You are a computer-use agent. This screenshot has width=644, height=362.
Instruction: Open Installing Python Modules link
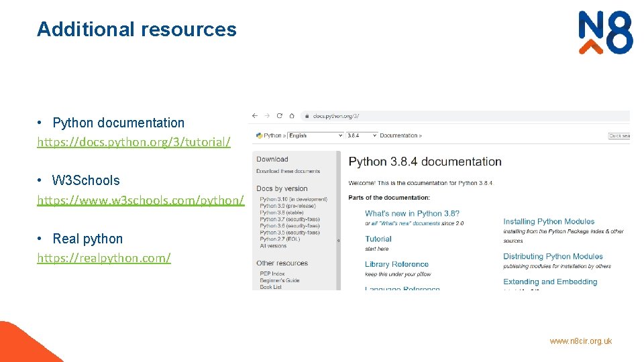point(549,222)
